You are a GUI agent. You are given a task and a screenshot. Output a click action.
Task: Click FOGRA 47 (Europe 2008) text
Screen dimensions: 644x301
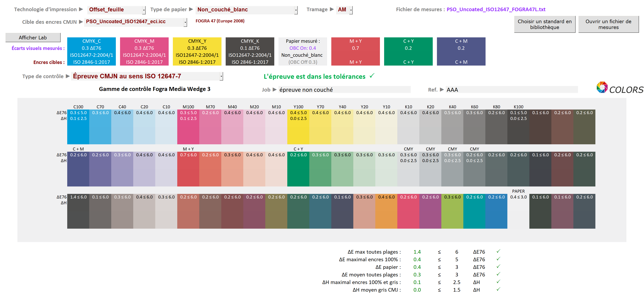(x=220, y=21)
